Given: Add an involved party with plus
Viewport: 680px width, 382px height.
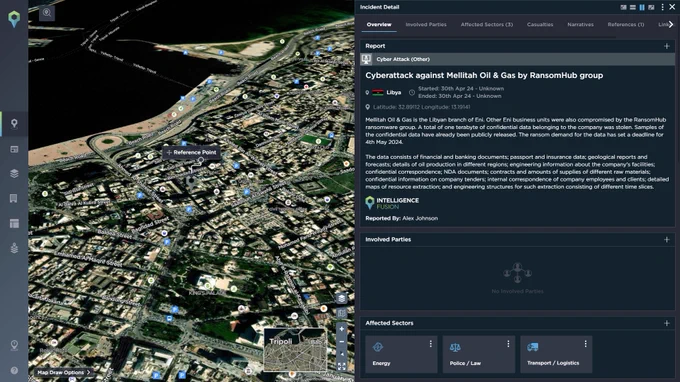Looking at the screenshot, I should point(667,239).
